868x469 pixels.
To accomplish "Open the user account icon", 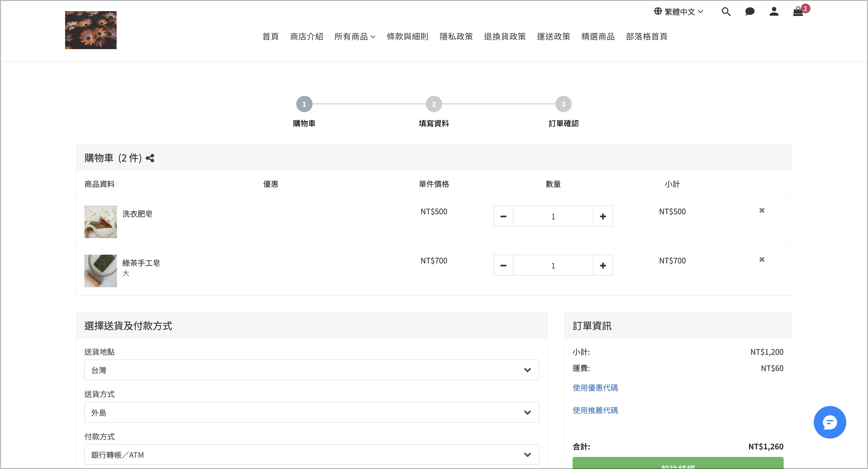I will click(x=774, y=12).
